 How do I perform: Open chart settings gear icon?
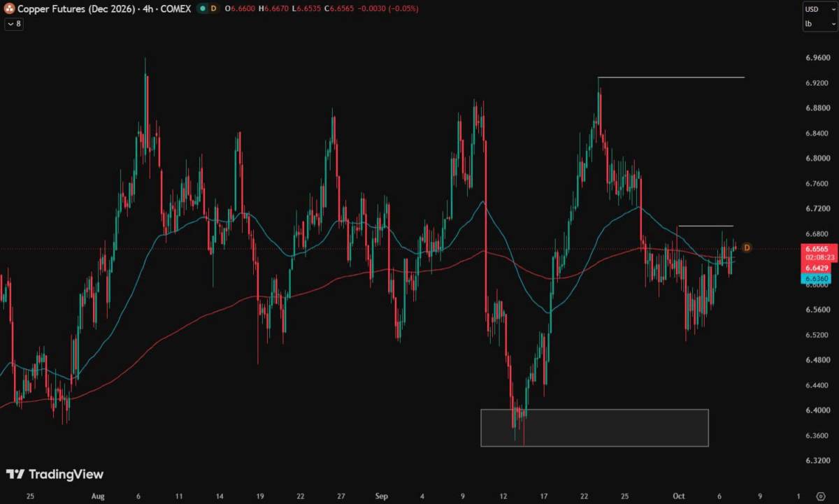pos(821,496)
